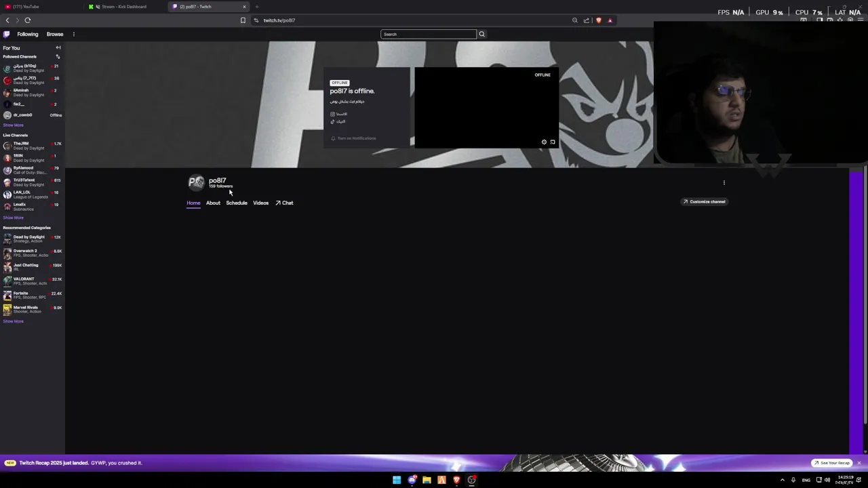Screen dimensions: 868x488
Task: Open Brave Shields lion icon
Action: pos(598,20)
